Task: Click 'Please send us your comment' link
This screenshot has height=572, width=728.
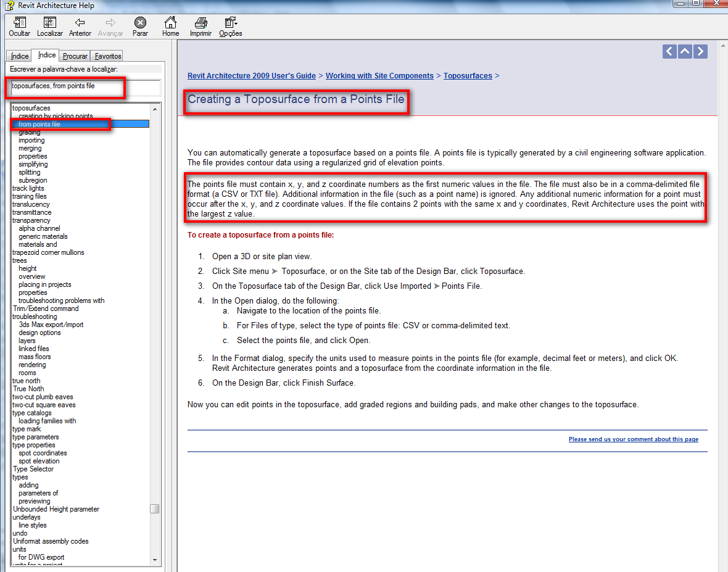Action: point(633,439)
